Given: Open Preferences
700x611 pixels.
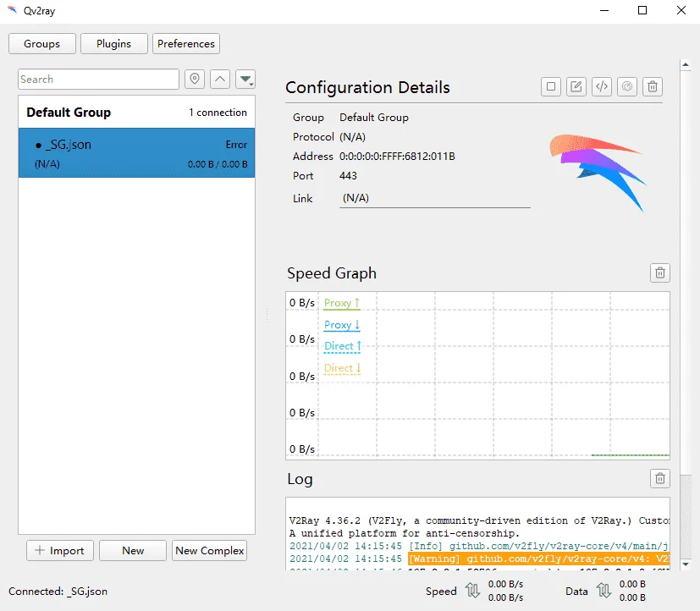Looking at the screenshot, I should 186,44.
